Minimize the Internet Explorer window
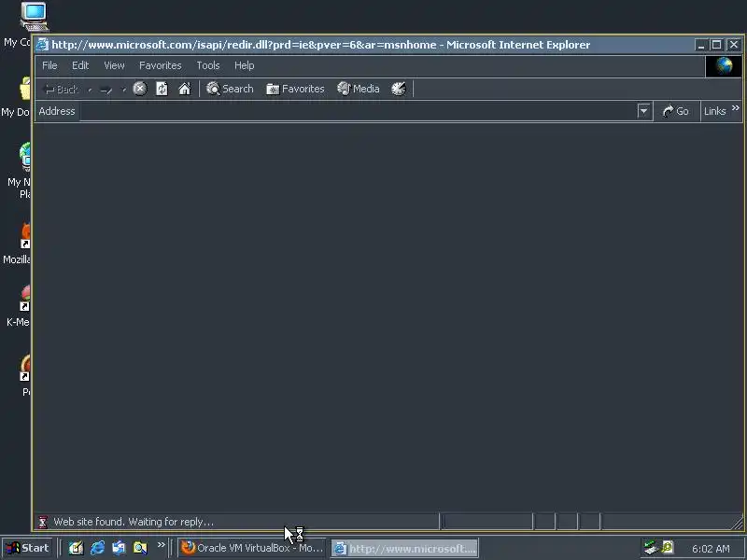The height and width of the screenshot is (560, 747). [700, 45]
